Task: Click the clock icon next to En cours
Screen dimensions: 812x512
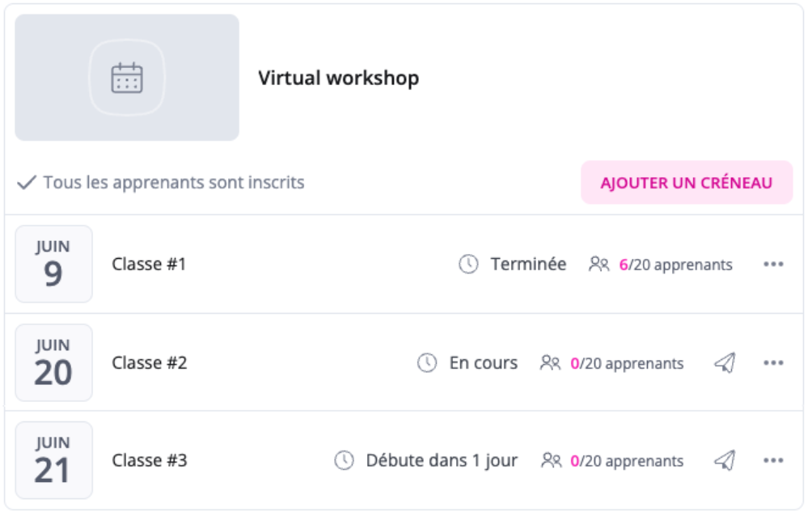Action: pos(427,363)
